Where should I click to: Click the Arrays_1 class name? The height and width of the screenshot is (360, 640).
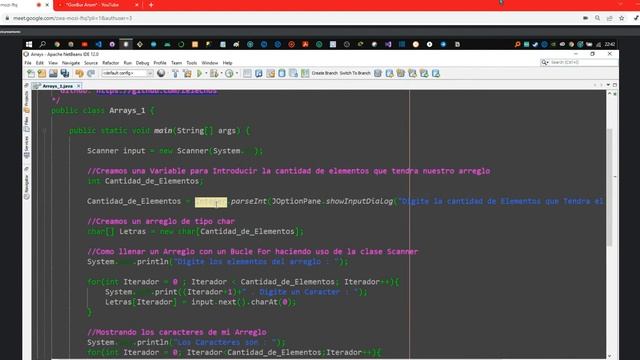point(127,111)
